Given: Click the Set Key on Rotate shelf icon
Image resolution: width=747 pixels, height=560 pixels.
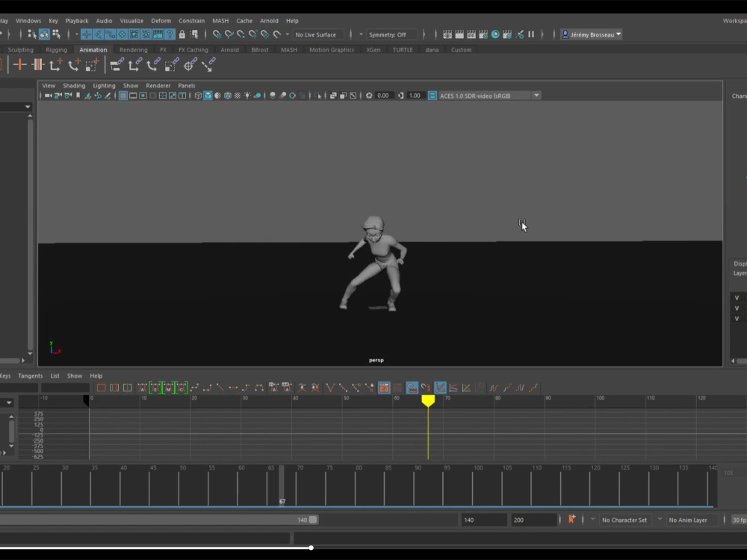Looking at the screenshot, I should pyautogui.click(x=74, y=65).
